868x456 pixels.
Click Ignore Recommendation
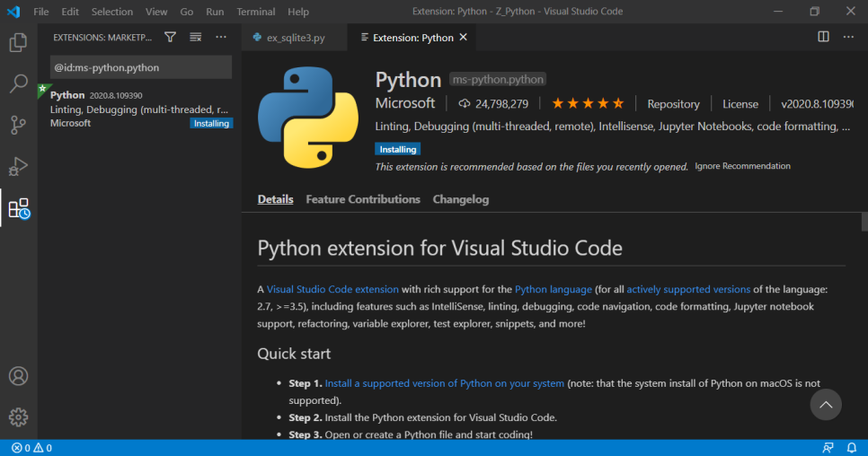(742, 166)
